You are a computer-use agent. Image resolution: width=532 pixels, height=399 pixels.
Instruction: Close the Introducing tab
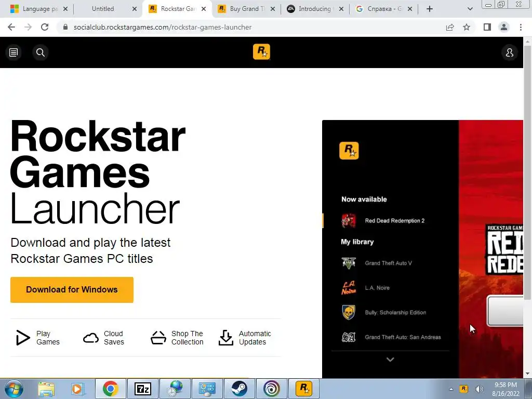pos(341,9)
